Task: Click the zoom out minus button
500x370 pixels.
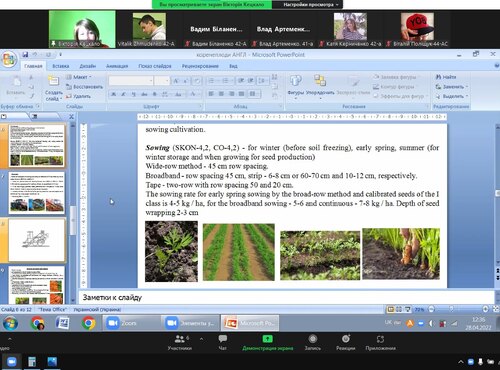Action: pyautogui.click(x=431, y=309)
